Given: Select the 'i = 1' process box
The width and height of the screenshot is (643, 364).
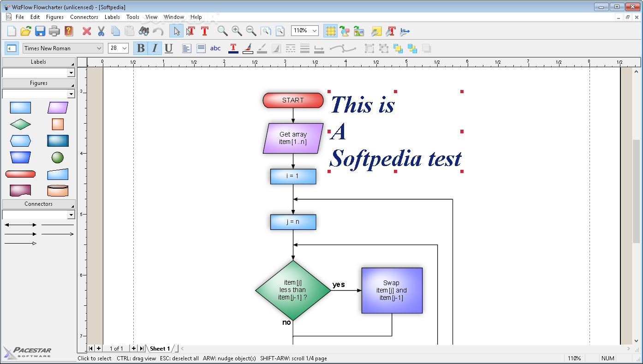Looking at the screenshot, I should (293, 176).
